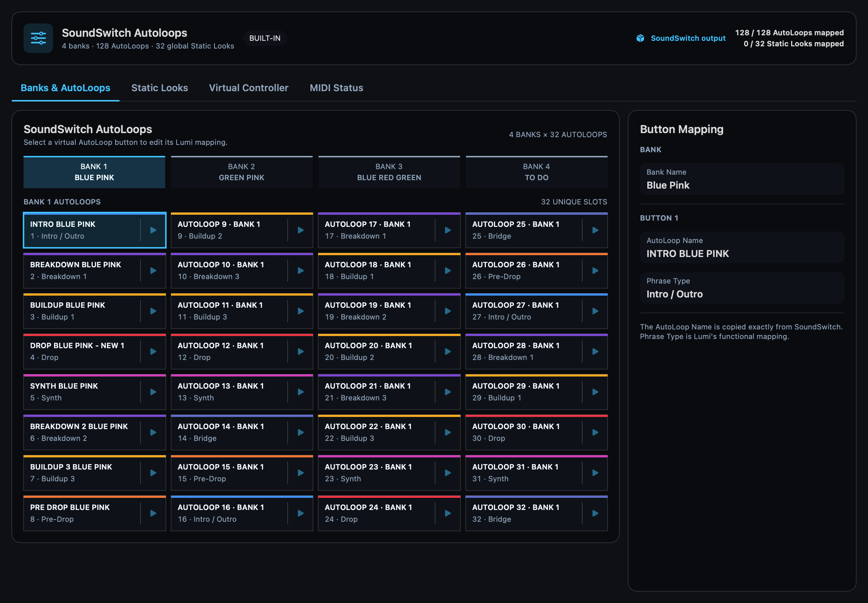Trigger play on Autoloop 16 Intro / Outro

pos(300,513)
